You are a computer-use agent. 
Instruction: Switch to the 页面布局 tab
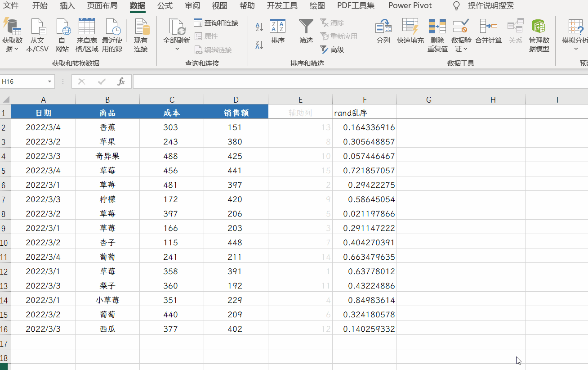tap(102, 6)
